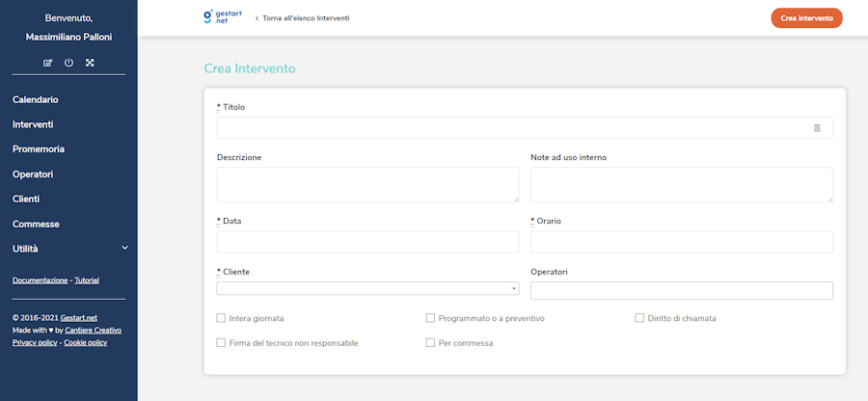Go back via Torna all'elenco Interventi

point(303,18)
